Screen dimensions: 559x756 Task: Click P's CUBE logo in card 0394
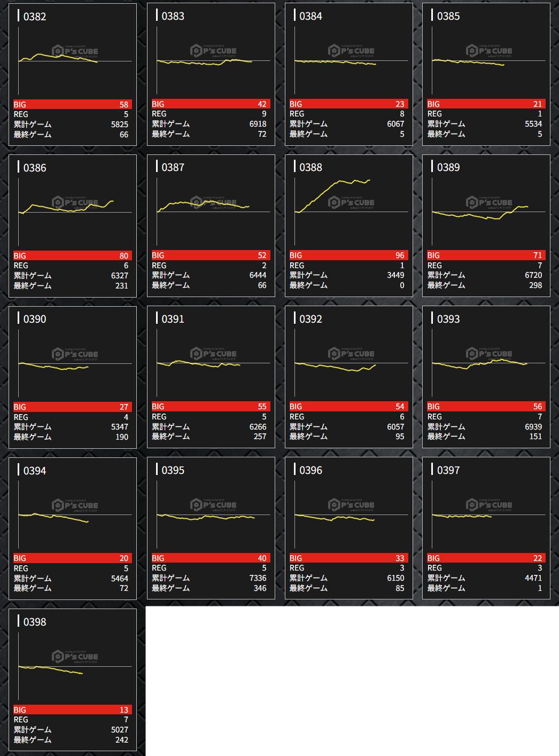pyautogui.click(x=75, y=505)
